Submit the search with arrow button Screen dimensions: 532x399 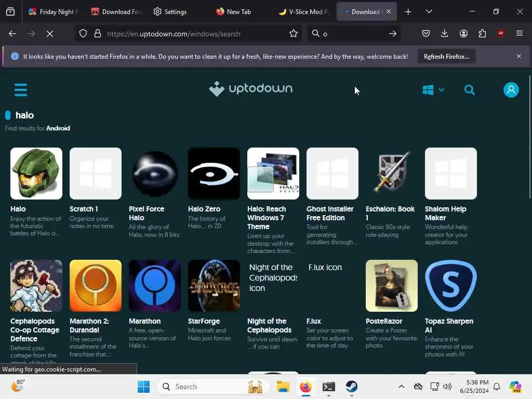click(393, 34)
